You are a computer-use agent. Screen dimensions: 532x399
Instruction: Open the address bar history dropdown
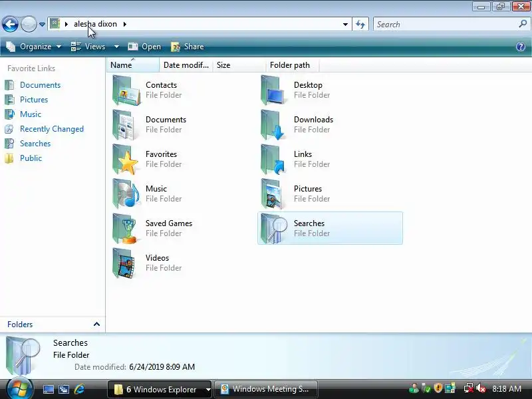345,25
